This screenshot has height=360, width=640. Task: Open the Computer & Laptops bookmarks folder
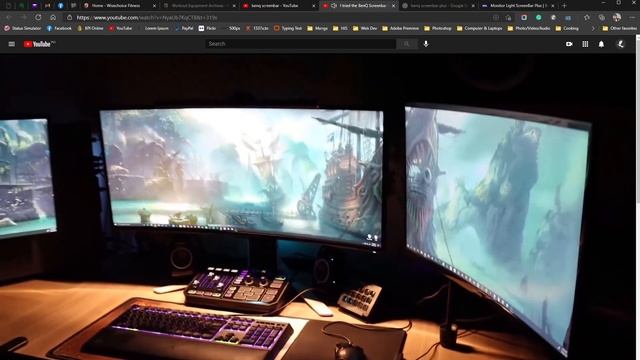tap(480, 28)
